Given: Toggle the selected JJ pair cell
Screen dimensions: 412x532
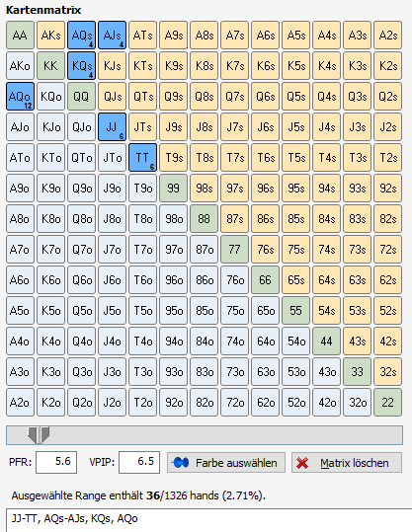Looking at the screenshot, I should pos(112,127).
